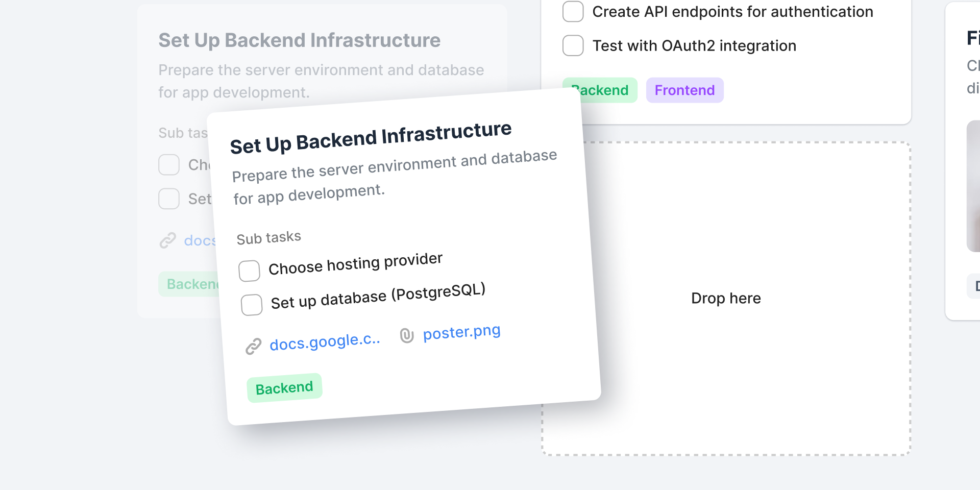The width and height of the screenshot is (980, 490).
Task: Click the green Backend tag on the top card
Action: 600,90
